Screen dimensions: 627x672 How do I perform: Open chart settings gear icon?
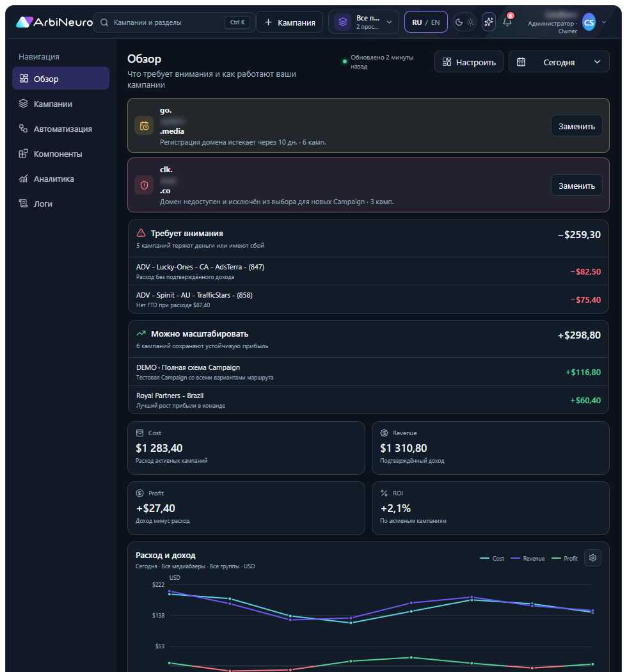click(x=592, y=557)
